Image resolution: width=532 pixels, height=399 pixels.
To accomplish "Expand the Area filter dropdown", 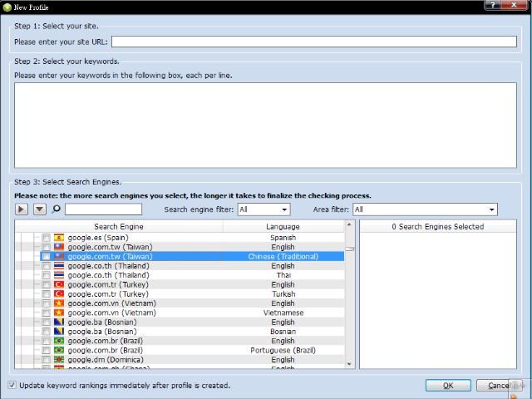I will coord(425,209).
